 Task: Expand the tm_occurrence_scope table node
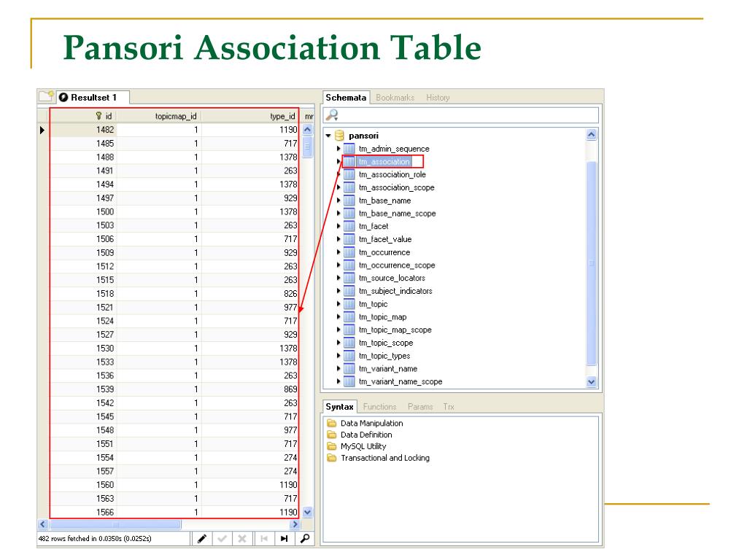click(x=338, y=265)
